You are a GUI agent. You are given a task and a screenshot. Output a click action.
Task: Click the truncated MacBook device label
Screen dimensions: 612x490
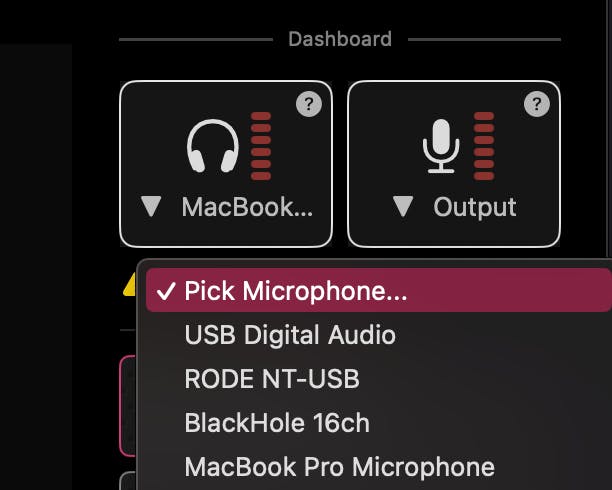(247, 208)
